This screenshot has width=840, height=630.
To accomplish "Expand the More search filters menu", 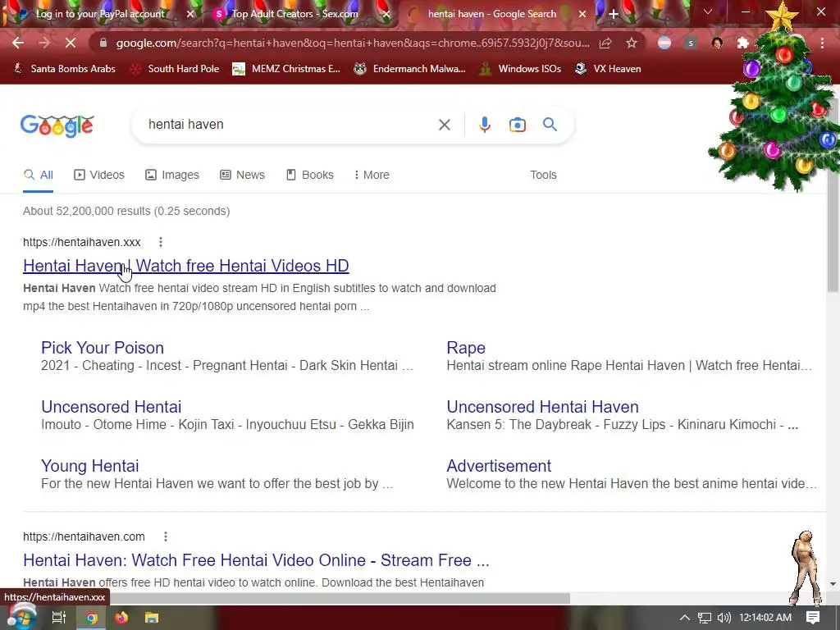I will pyautogui.click(x=372, y=175).
